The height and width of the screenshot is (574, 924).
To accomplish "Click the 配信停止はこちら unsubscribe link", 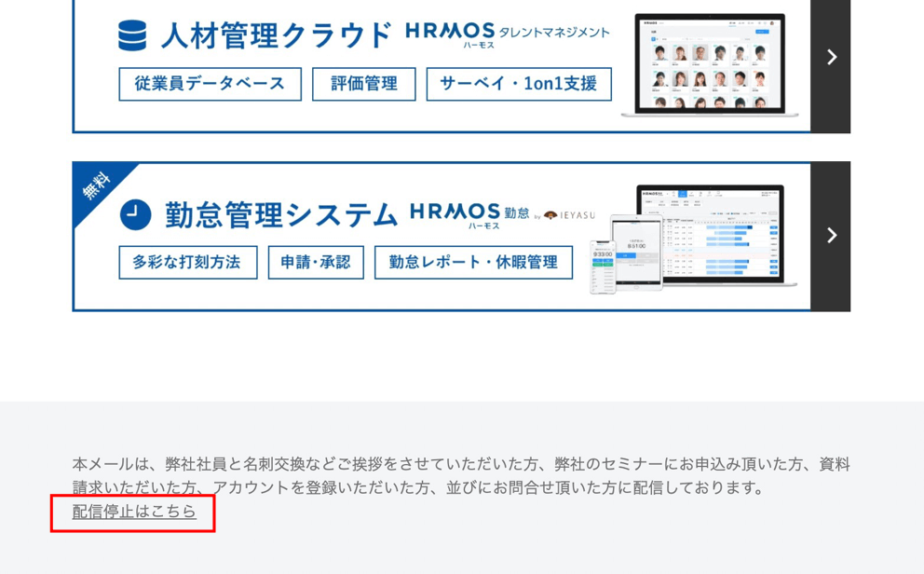I will click(134, 512).
